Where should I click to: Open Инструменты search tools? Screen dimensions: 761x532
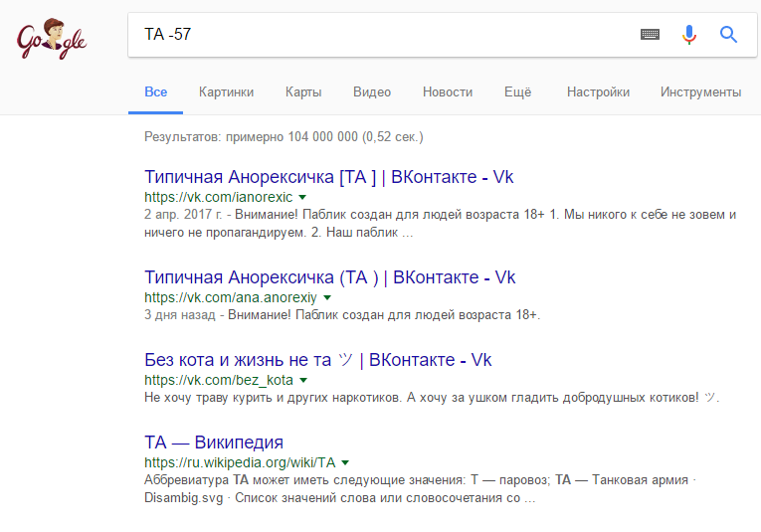pyautogui.click(x=700, y=92)
